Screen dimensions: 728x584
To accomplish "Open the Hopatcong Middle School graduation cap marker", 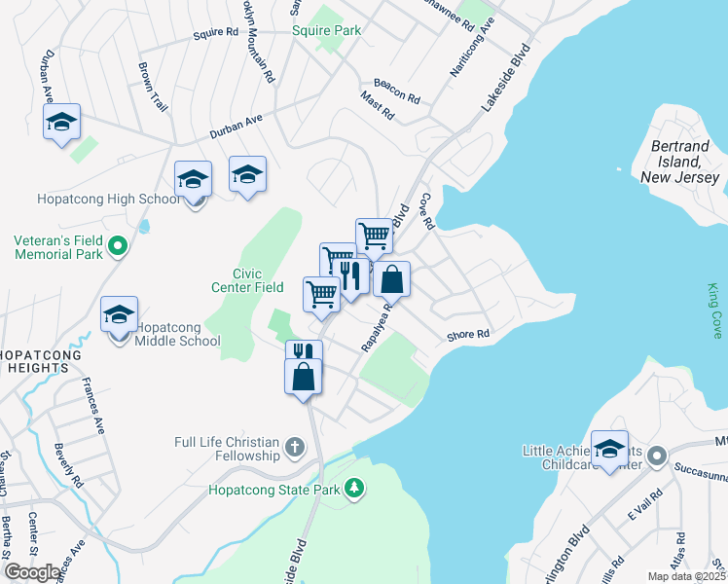I will click(120, 315).
